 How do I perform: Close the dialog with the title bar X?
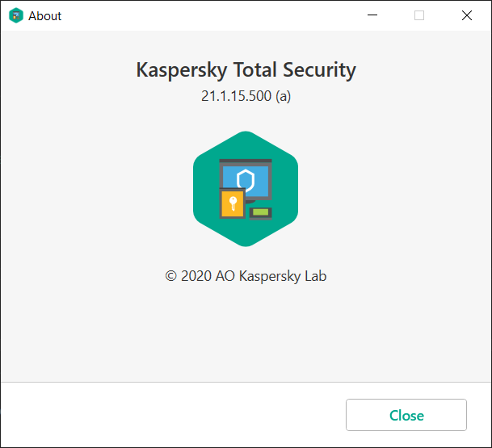point(467,15)
